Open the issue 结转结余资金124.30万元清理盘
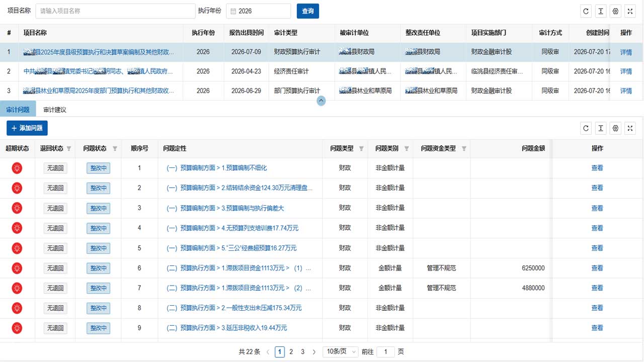The image size is (644, 362). click(x=239, y=188)
